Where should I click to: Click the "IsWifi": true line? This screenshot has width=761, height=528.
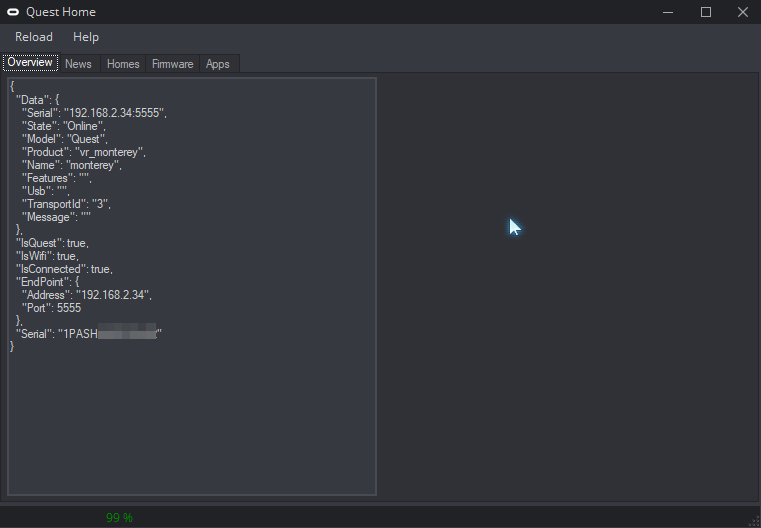pyautogui.click(x=47, y=256)
